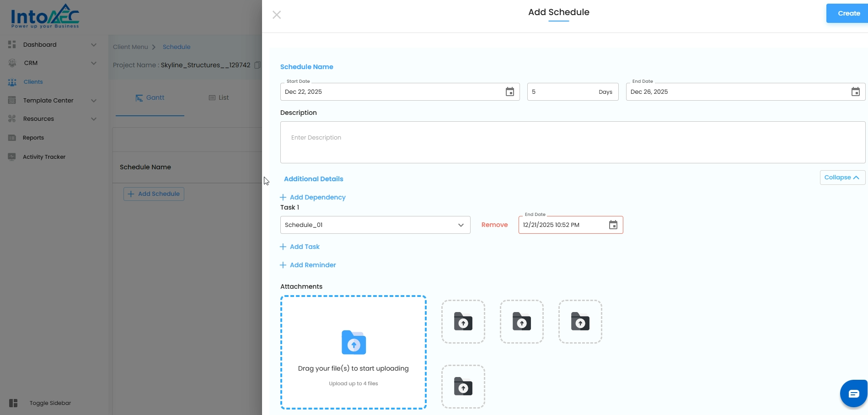This screenshot has width=868, height=415.
Task: Click the blue folder upload icon
Action: click(354, 343)
